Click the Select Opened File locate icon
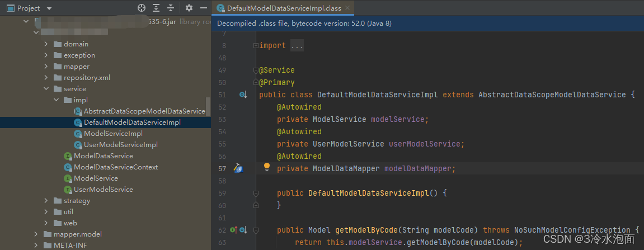 (142, 8)
